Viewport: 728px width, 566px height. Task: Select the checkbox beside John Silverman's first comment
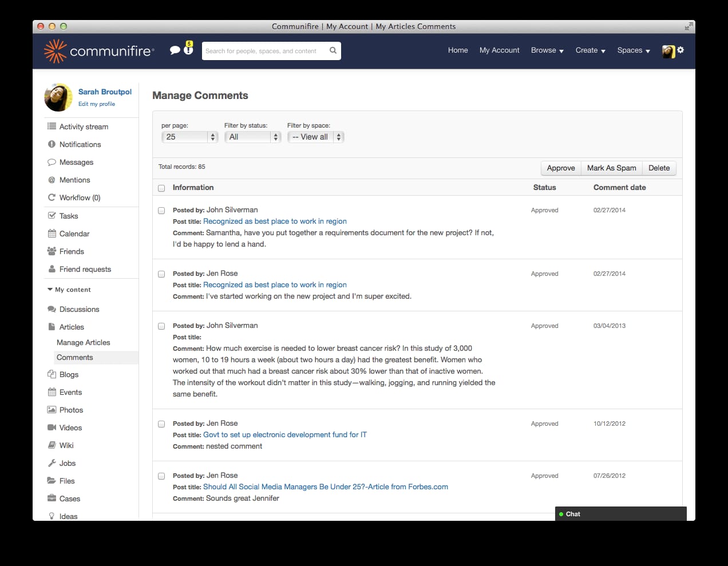point(161,210)
